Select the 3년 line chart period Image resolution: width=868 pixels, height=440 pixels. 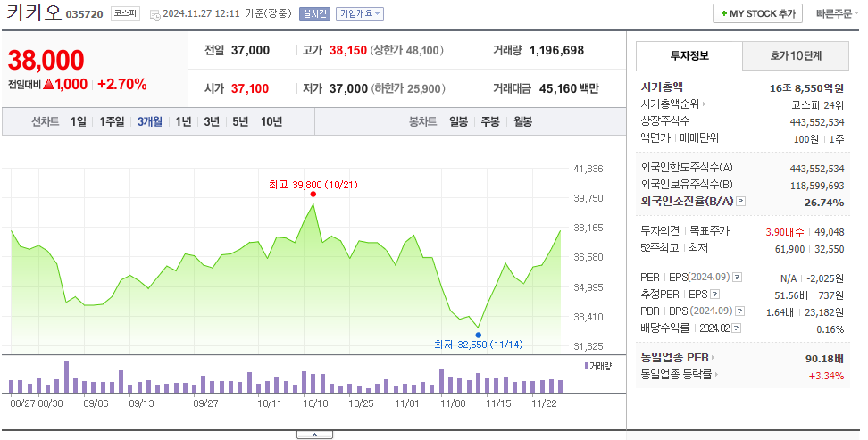tap(212, 121)
